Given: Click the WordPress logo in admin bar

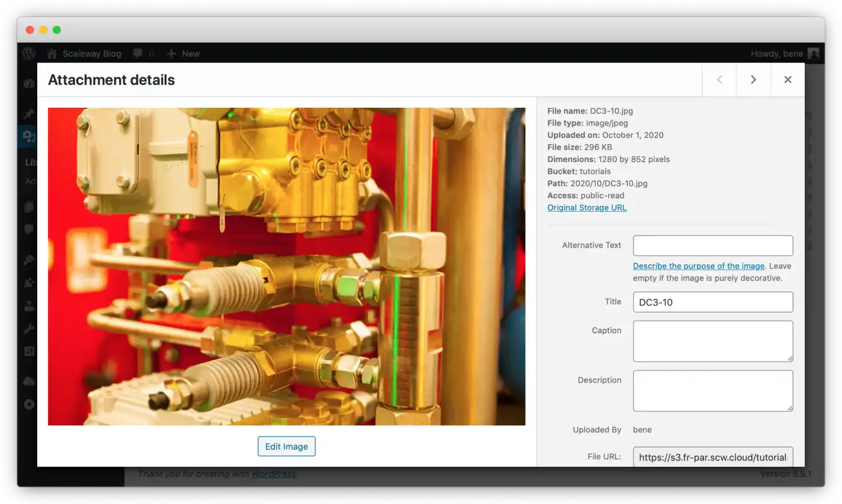Looking at the screenshot, I should tap(29, 54).
